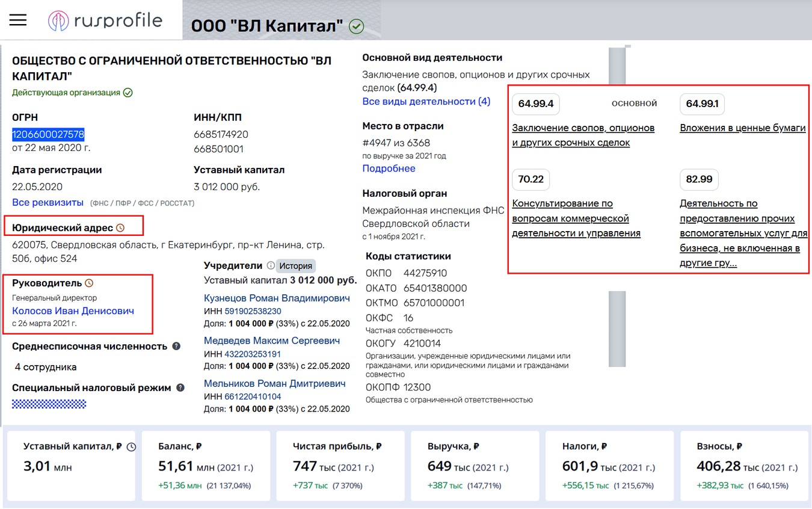Screen dimensions: 812x509
Task: Open Все виды деятельности (4) link
Action: 426,102
